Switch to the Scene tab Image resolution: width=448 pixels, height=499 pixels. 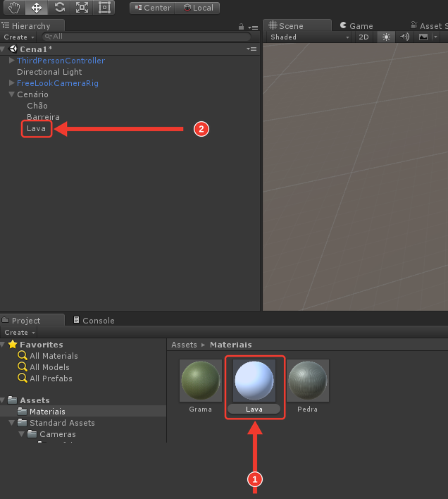pos(297,26)
